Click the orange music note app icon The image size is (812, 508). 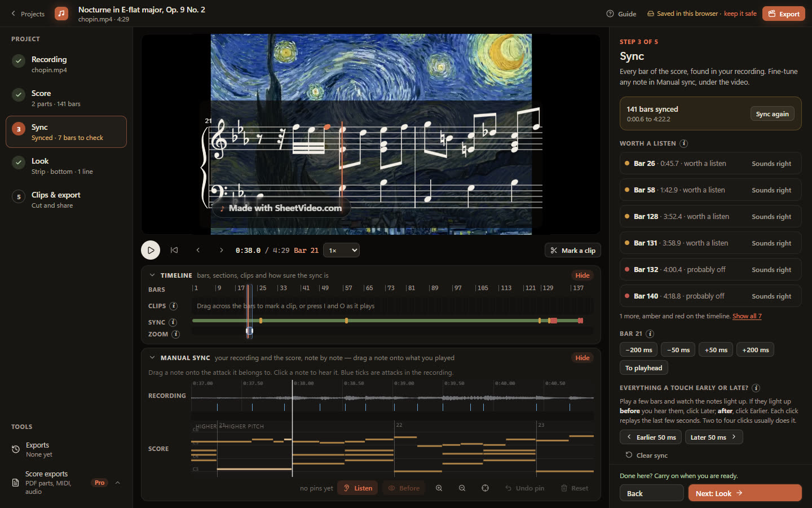(x=61, y=14)
